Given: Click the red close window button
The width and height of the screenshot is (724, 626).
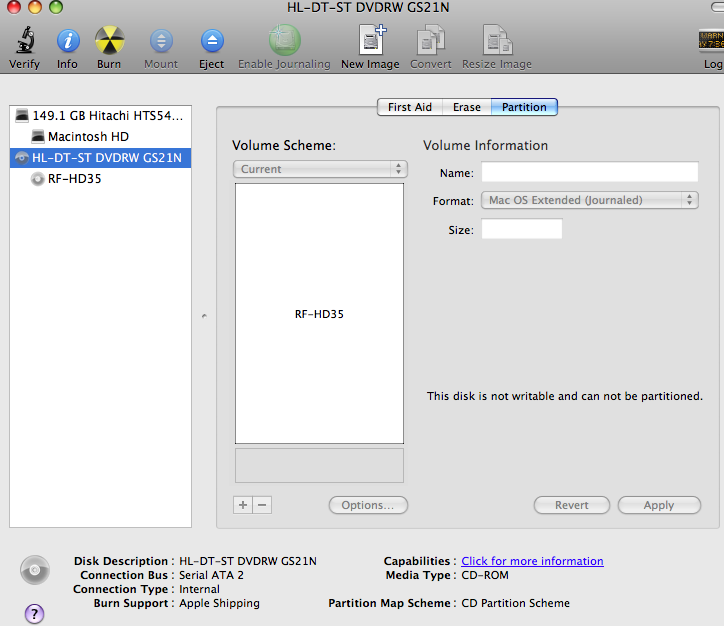Looking at the screenshot, I should click(14, 7).
